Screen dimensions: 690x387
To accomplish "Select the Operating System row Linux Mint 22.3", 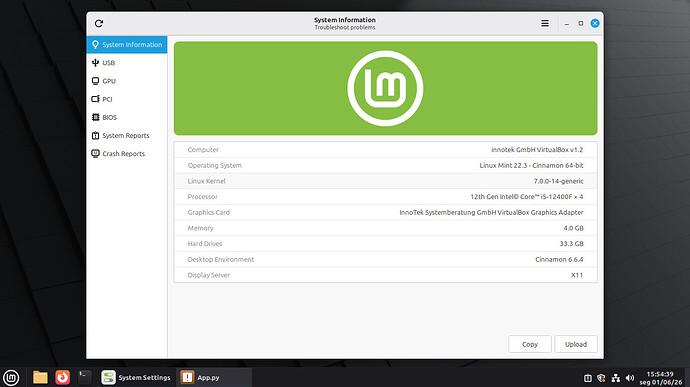I will coord(531,166).
